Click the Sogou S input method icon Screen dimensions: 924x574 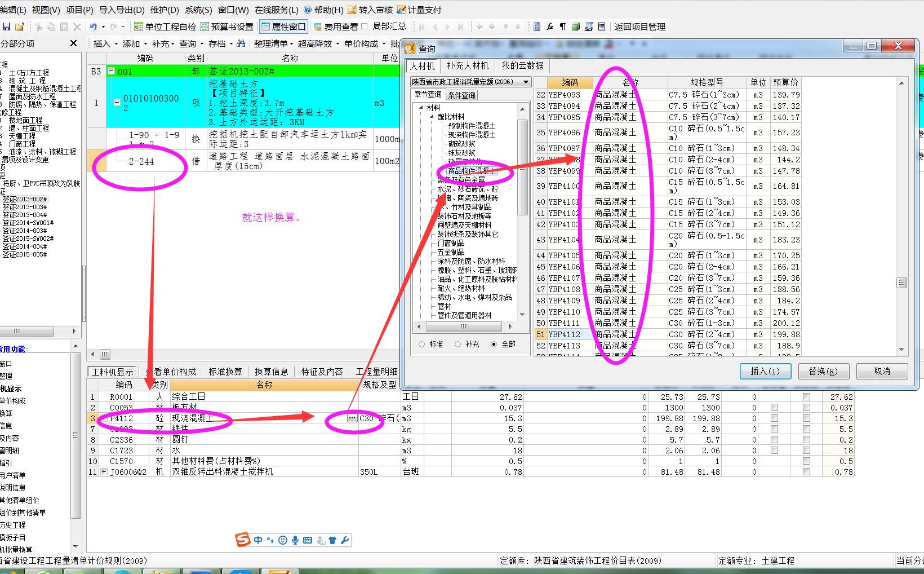[243, 540]
